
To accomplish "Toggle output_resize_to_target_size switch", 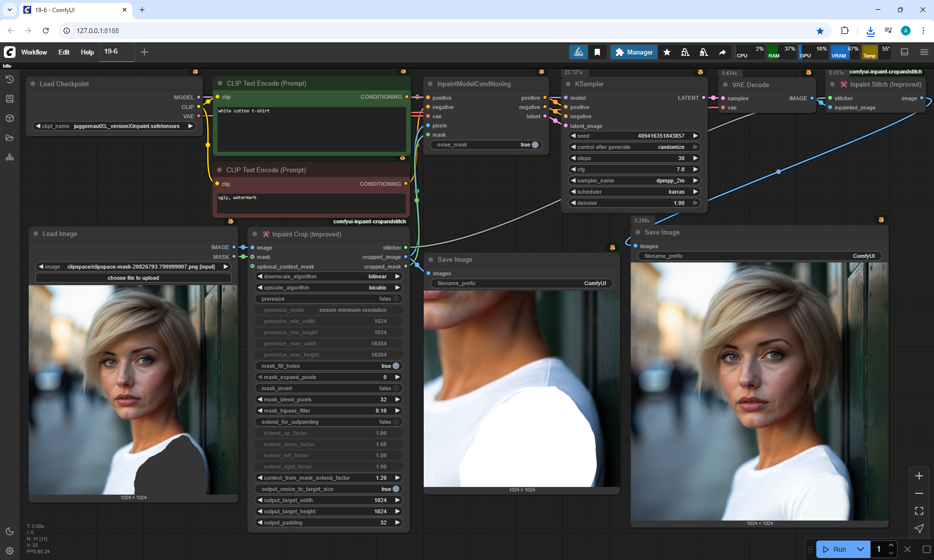I will click(395, 489).
